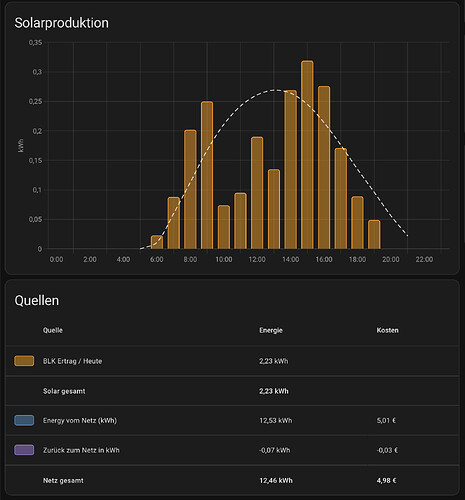Select the 9:00 solar production bar
The width and height of the screenshot is (465, 500).
tap(207, 175)
